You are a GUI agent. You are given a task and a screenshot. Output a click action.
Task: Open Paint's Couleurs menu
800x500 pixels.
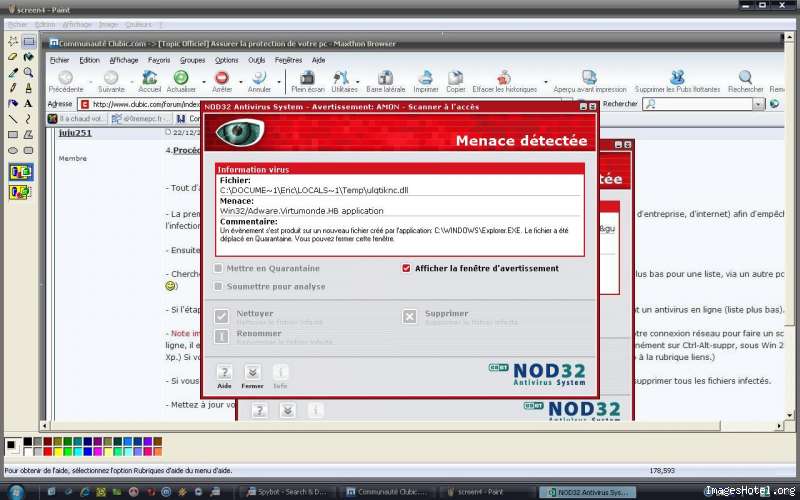138,24
